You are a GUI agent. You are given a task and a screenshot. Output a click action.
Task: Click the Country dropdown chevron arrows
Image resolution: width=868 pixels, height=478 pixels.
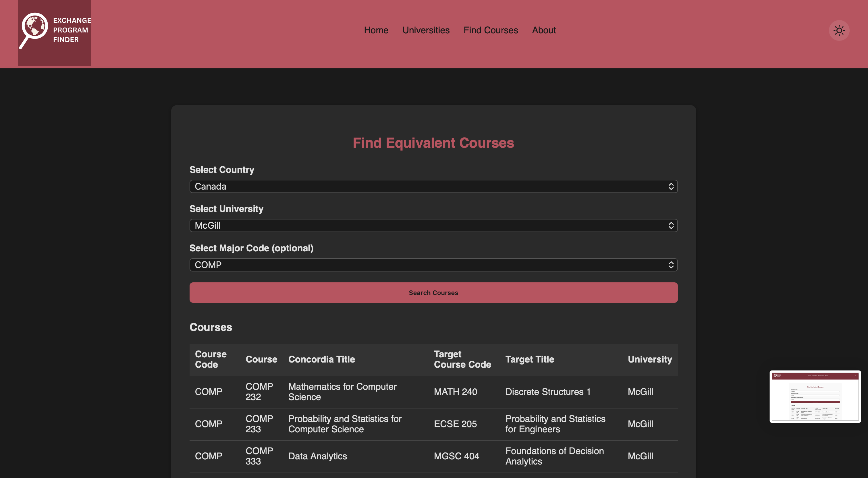(x=671, y=186)
